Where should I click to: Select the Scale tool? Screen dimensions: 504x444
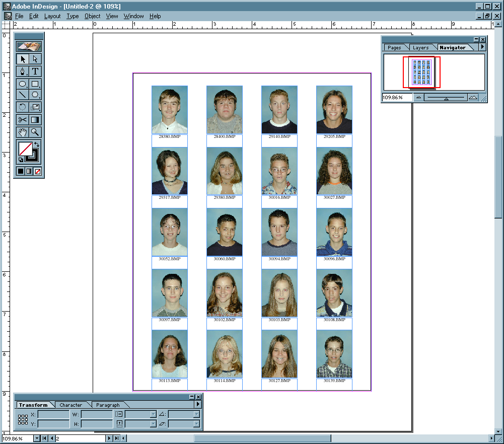point(35,107)
